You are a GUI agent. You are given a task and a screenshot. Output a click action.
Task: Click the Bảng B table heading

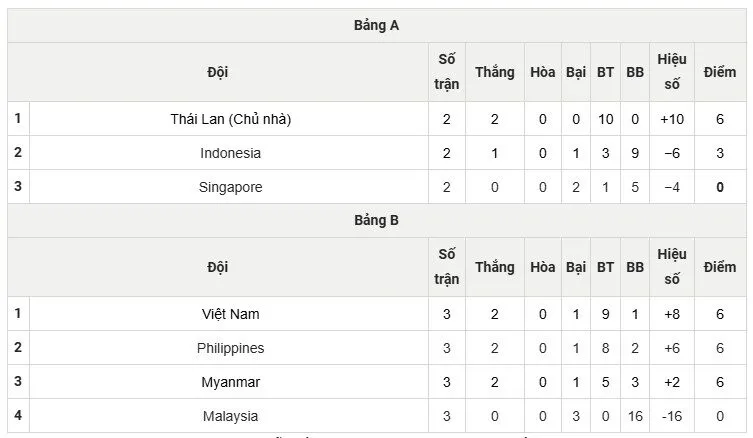click(x=376, y=221)
